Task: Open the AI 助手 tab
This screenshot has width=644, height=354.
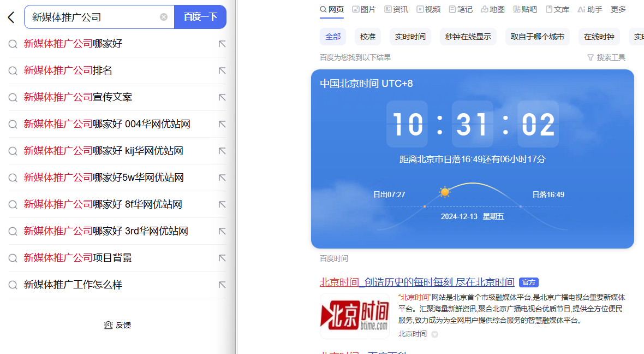Action: tap(590, 9)
